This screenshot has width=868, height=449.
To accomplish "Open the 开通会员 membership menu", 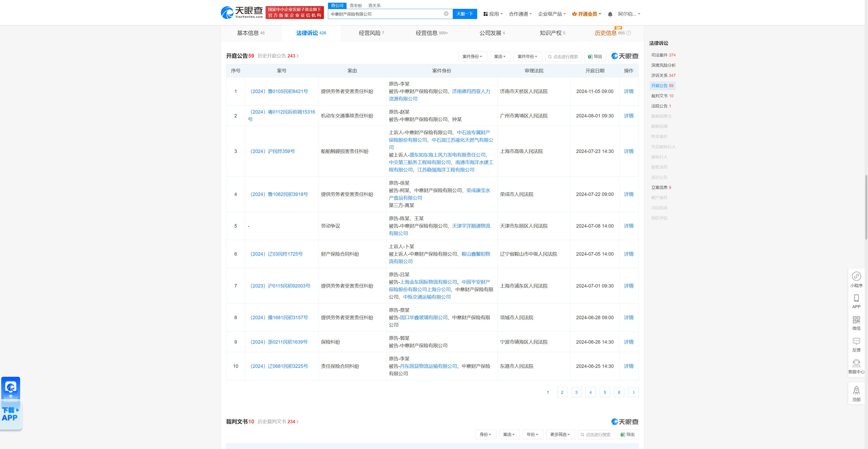I will [587, 14].
